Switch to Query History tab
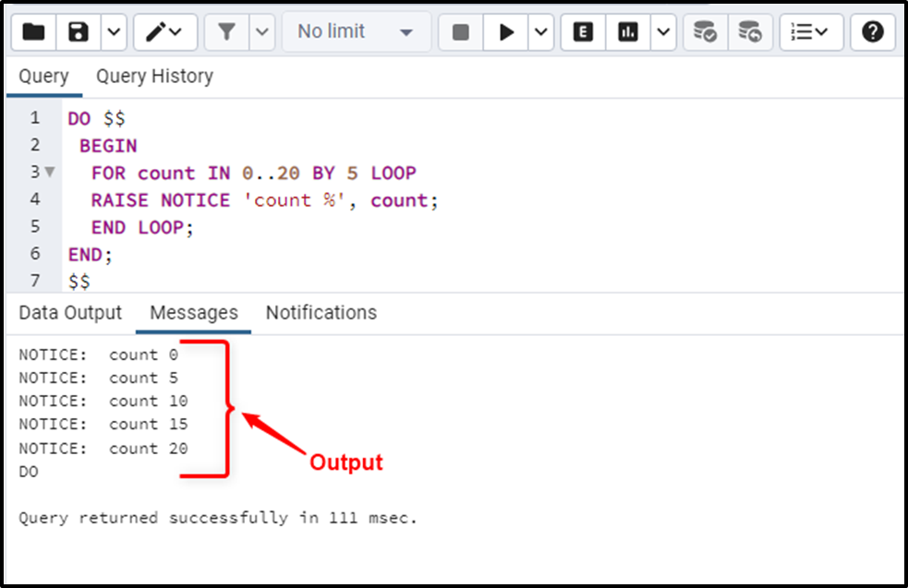 (154, 77)
